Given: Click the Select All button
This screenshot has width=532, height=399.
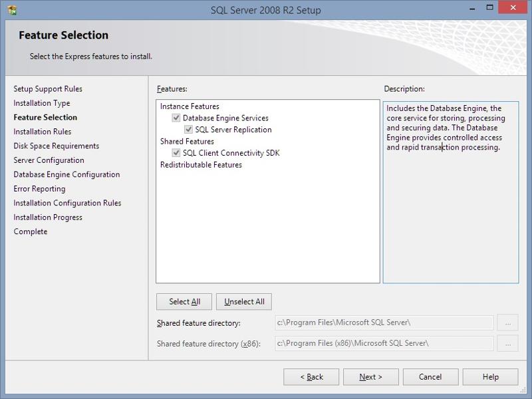Looking at the screenshot, I should coord(184,302).
